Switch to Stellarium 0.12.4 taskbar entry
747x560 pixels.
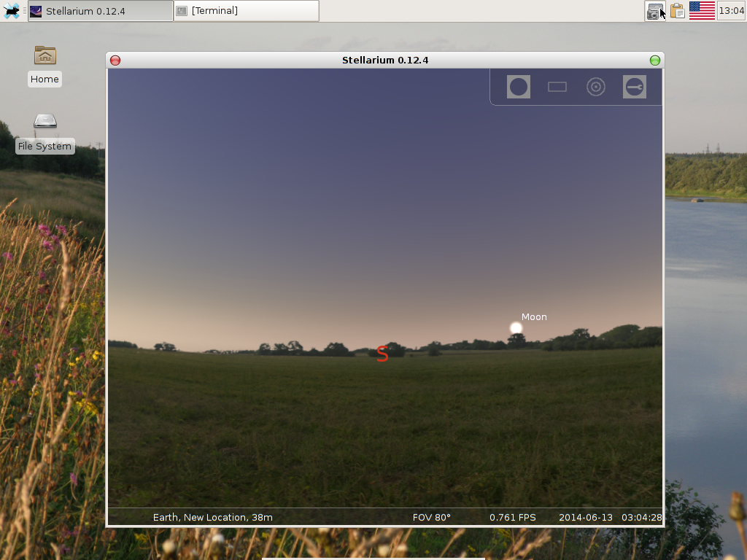coord(100,11)
